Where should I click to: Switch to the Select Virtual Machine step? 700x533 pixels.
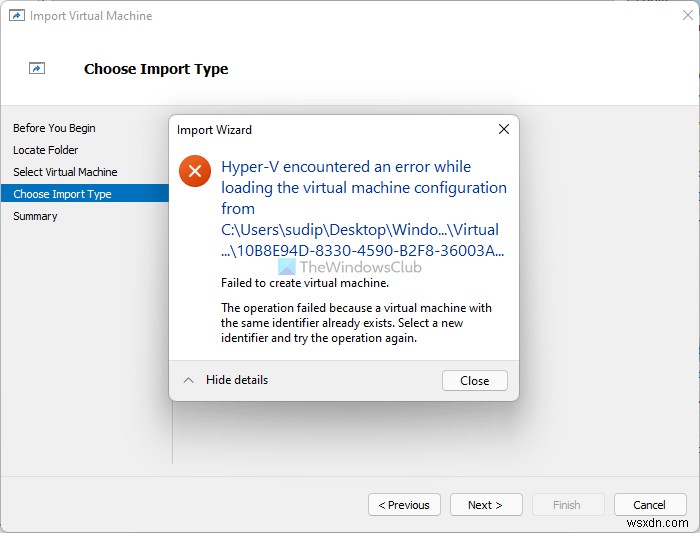point(65,172)
